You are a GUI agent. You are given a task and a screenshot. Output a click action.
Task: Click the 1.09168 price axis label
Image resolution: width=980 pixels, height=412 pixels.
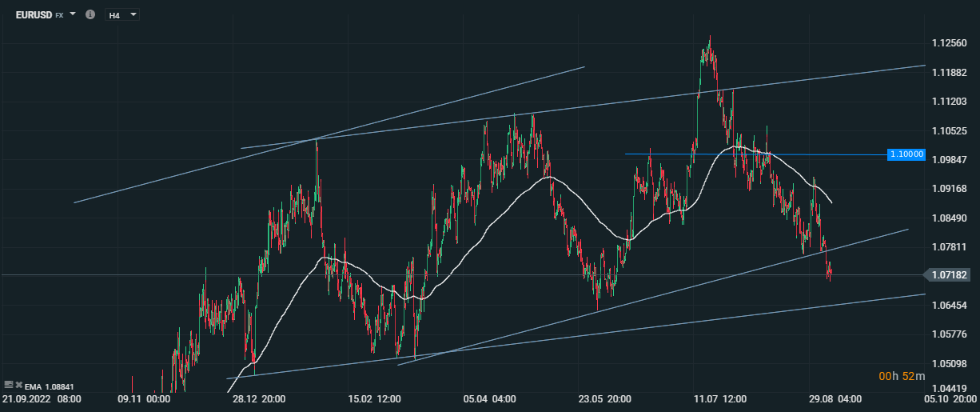coord(950,189)
